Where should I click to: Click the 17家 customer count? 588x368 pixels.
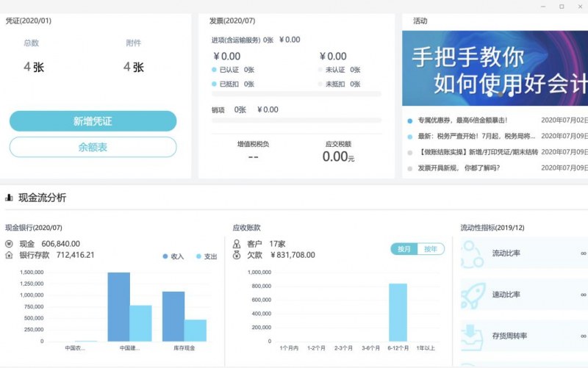click(x=277, y=244)
